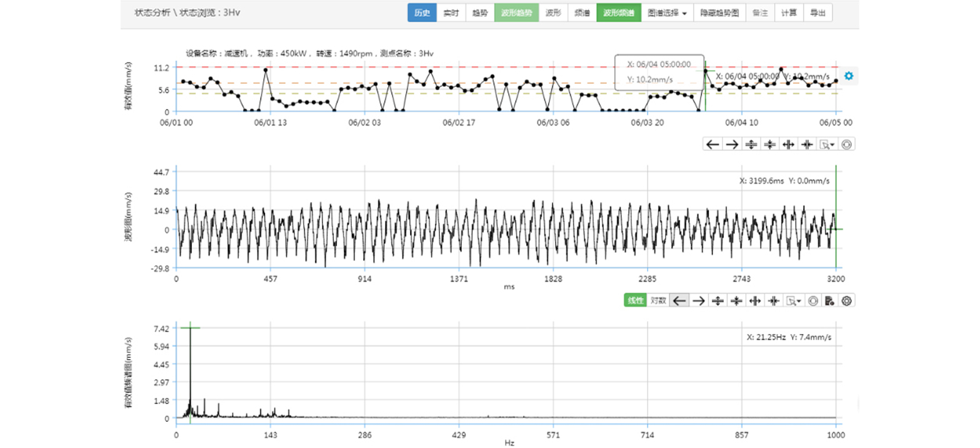Open selection cursor dropdown in spectrum toolbar
This screenshot has width=980, height=448.
[795, 301]
